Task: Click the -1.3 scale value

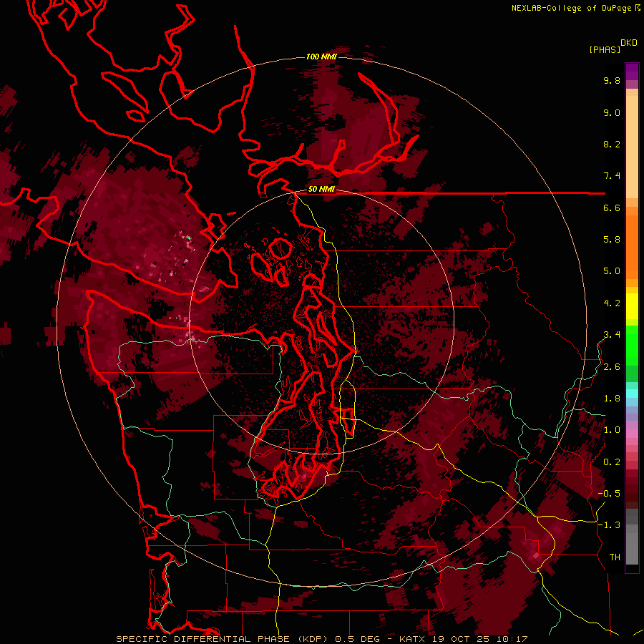Action: 609,525
